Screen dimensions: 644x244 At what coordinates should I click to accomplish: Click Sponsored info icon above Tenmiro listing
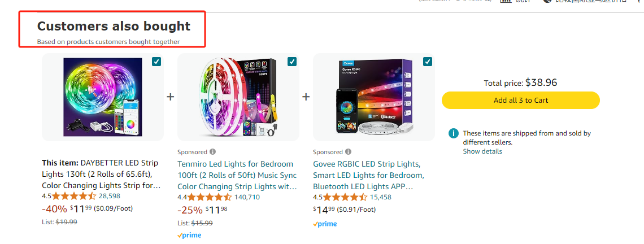point(213,152)
